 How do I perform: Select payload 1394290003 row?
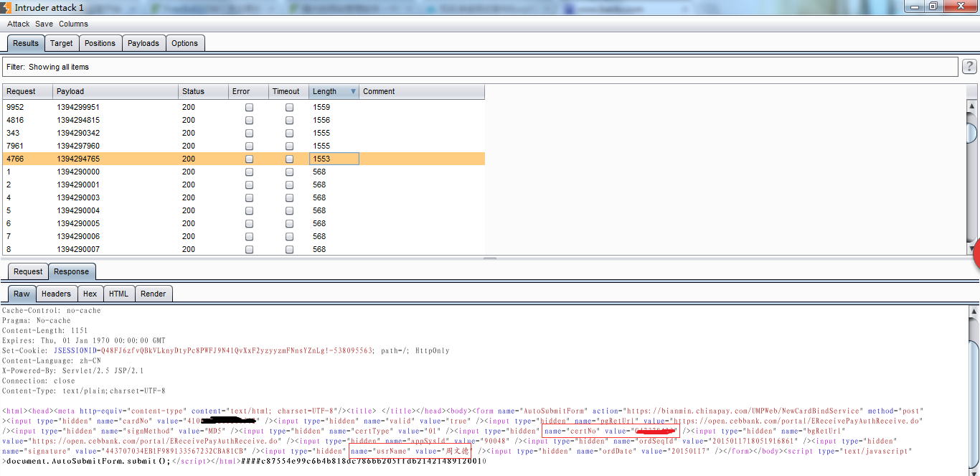pos(244,197)
